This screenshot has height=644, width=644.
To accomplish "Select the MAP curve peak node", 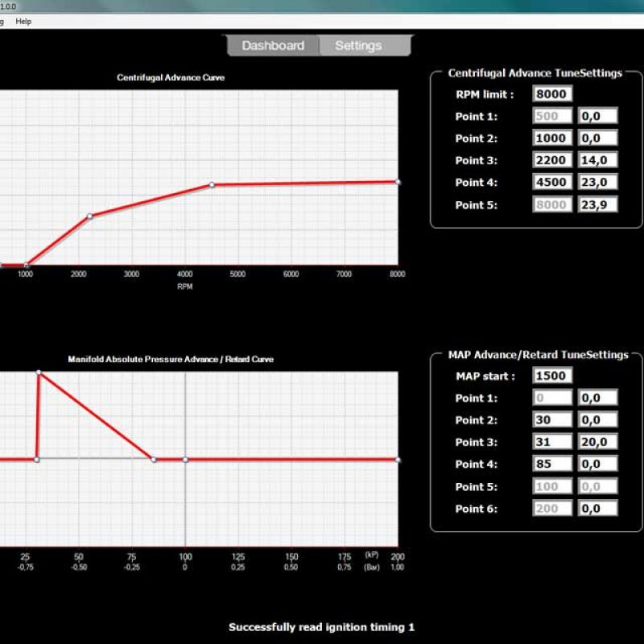I will point(39,373).
